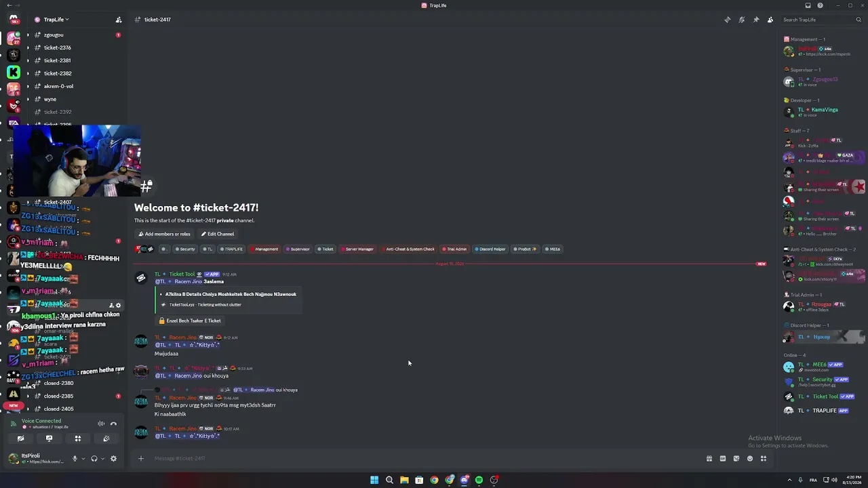868x488 pixels.
Task: Open the message attachment plus menu
Action: [x=141, y=458]
